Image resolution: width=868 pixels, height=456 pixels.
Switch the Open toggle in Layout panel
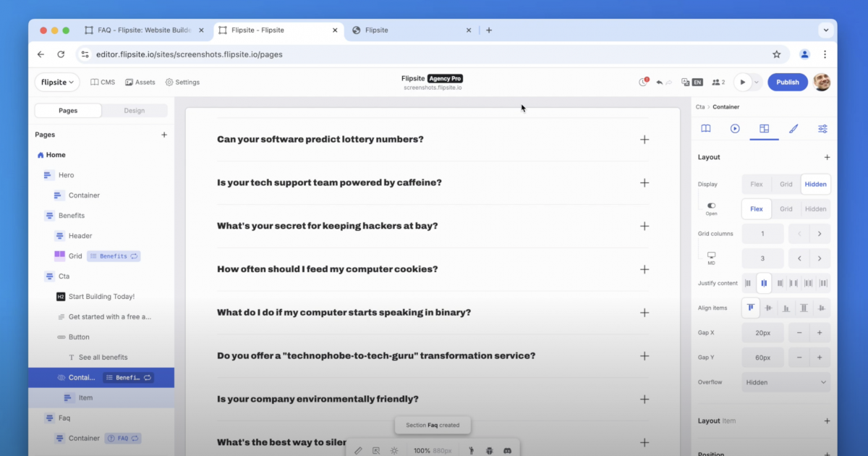coord(711,206)
